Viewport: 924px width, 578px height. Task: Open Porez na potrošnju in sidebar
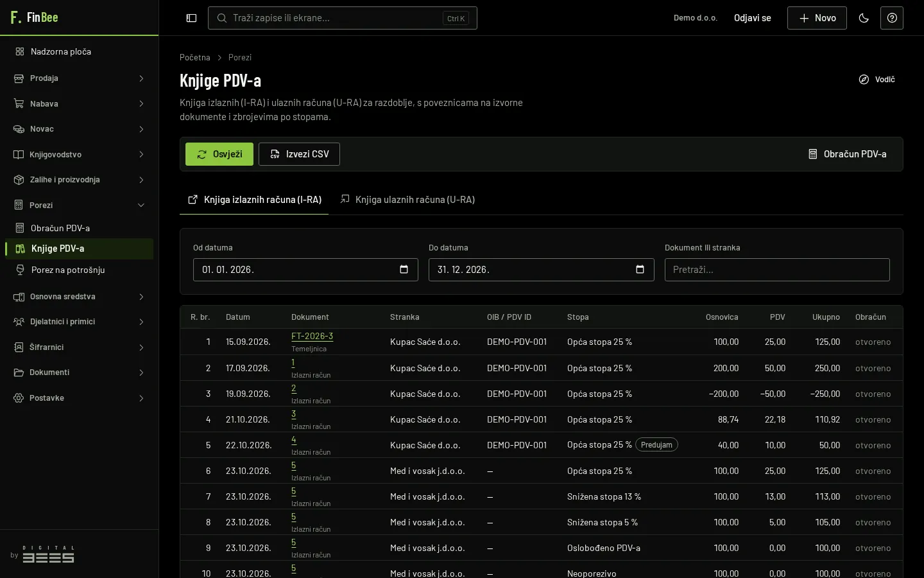(x=79, y=270)
